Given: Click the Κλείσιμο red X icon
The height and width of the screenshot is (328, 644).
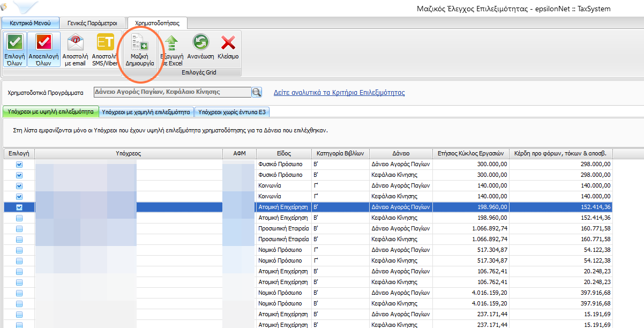Looking at the screenshot, I should coord(228,42).
